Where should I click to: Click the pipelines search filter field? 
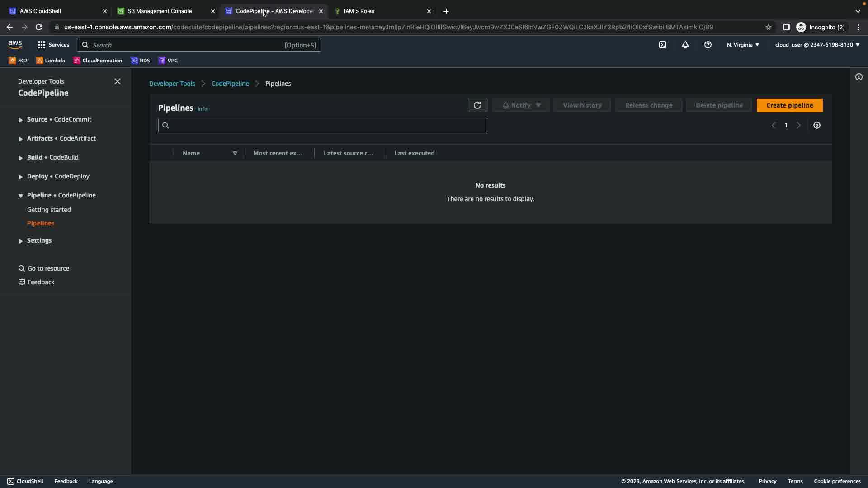coord(322,125)
